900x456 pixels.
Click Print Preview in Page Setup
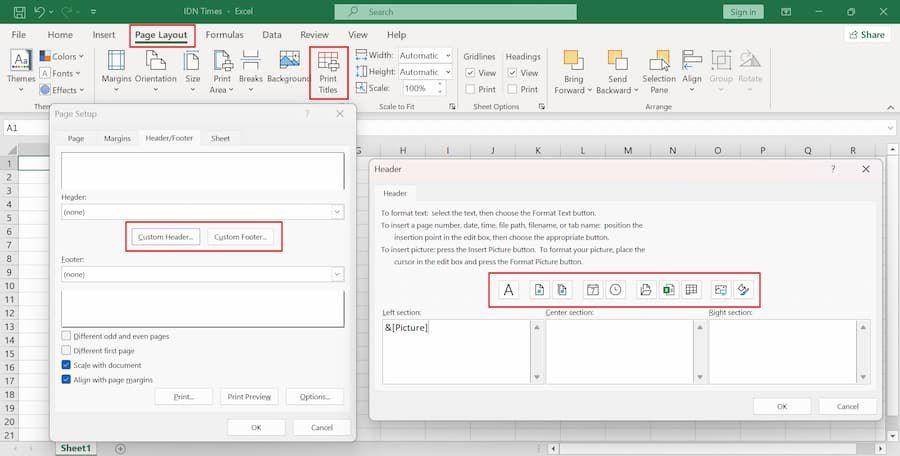[249, 397]
